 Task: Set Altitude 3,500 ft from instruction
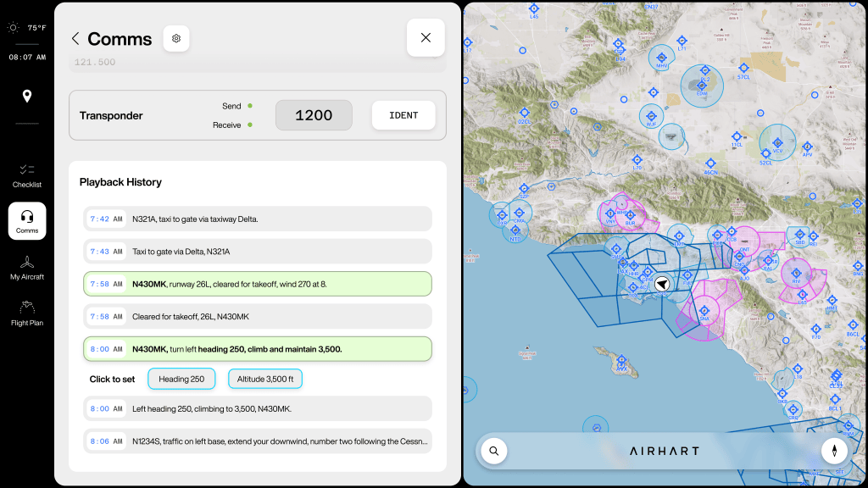(x=265, y=379)
